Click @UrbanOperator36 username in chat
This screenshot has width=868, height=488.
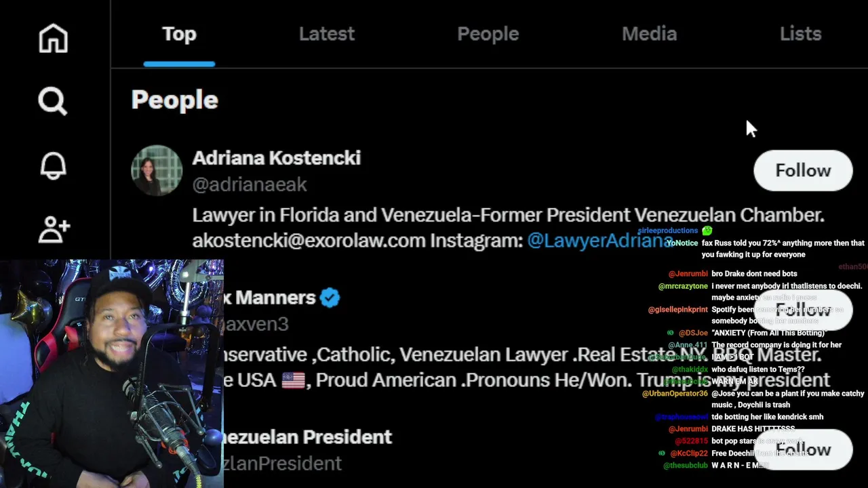(x=675, y=394)
